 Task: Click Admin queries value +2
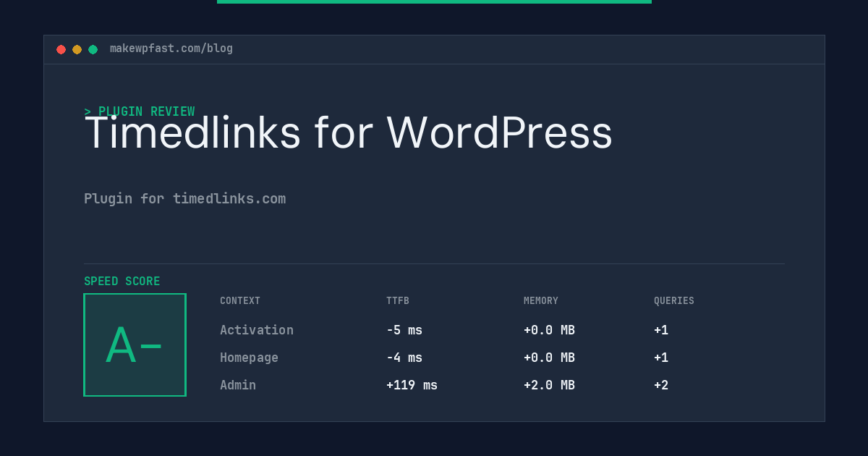pyautogui.click(x=661, y=385)
